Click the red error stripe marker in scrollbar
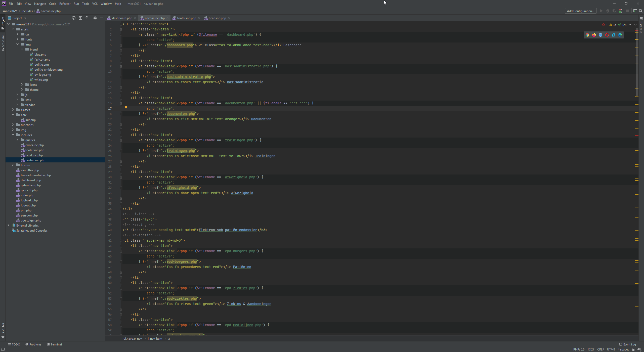 coord(637,136)
